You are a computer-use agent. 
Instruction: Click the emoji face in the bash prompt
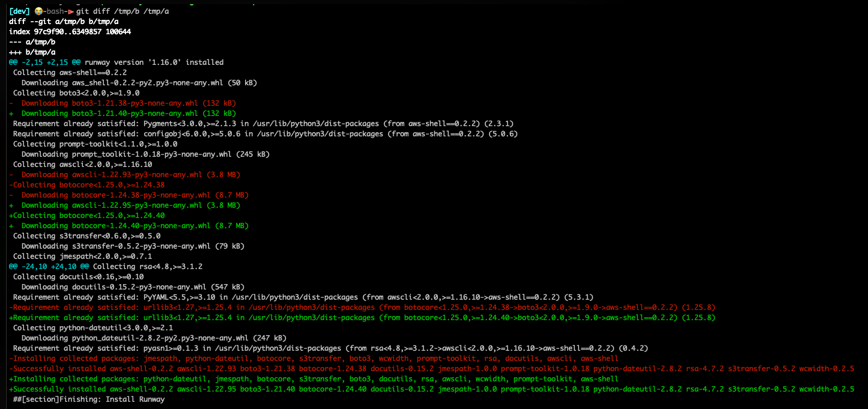[37, 11]
